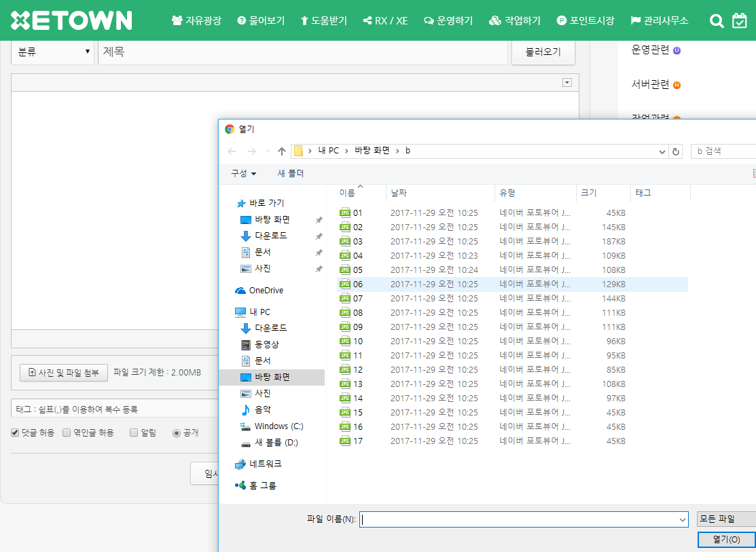
Task: Open the 모든 파일 file type dropdown
Action: click(x=726, y=519)
